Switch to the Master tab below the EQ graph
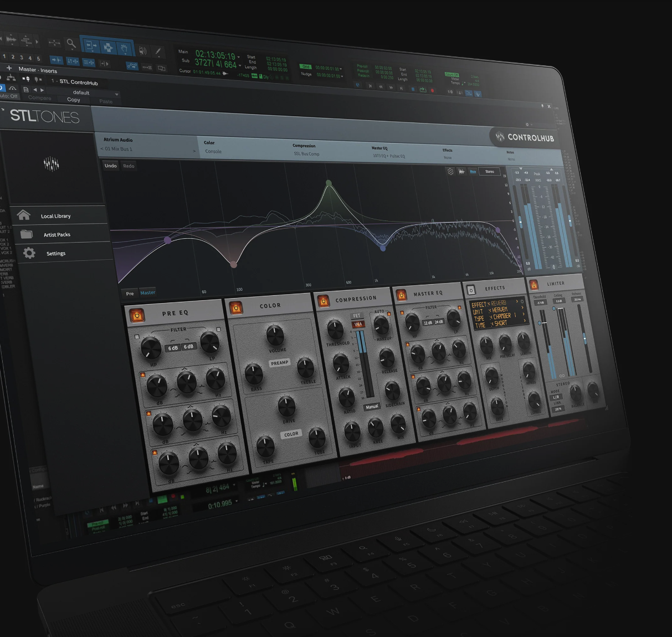 click(147, 292)
